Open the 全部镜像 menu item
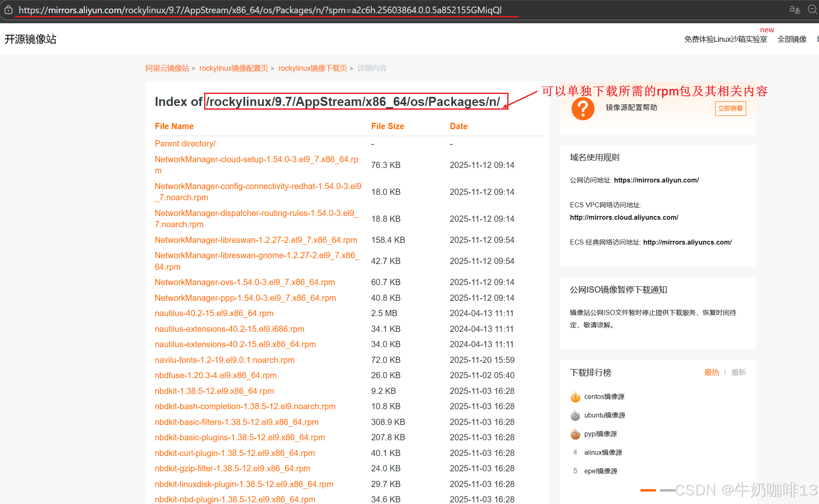Image resolution: width=819 pixels, height=504 pixels. tap(792, 39)
